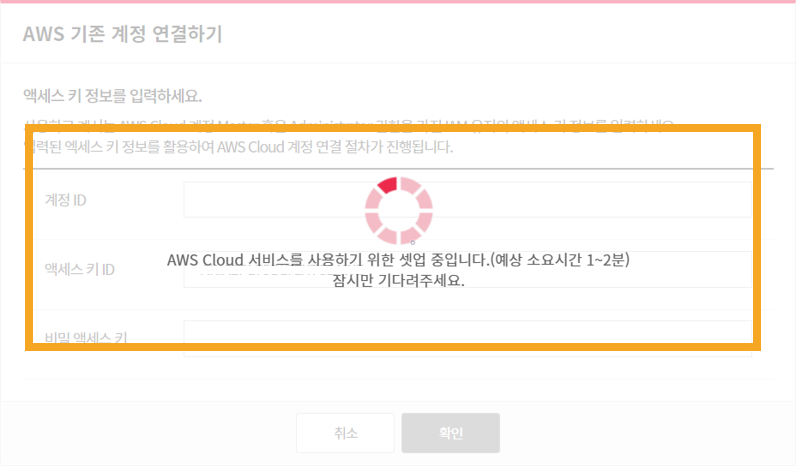Image resolution: width=796 pixels, height=466 pixels.
Task: Focus the 비밀 액세스 키 input field
Action: coord(468,339)
